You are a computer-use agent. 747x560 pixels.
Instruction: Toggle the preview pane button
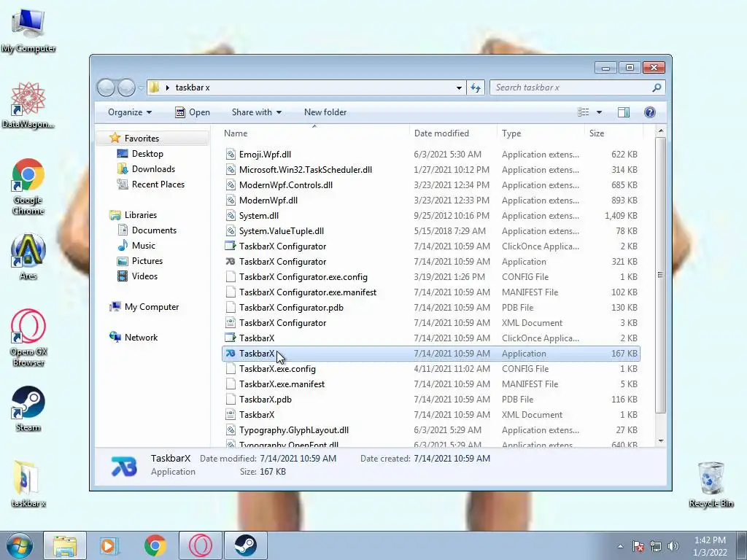pos(624,112)
